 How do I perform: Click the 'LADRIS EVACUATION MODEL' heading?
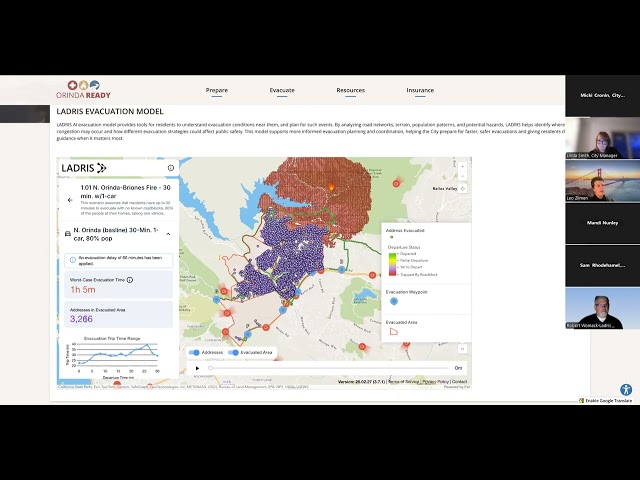tap(110, 111)
